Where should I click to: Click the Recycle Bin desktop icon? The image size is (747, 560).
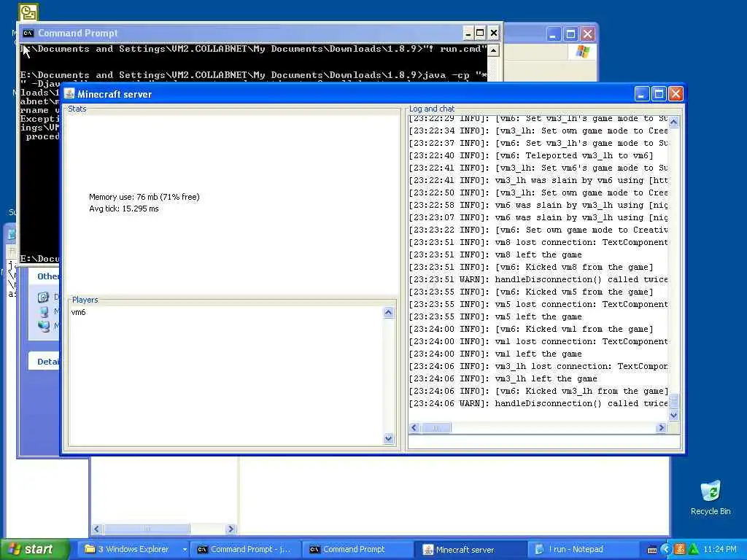tap(710, 497)
